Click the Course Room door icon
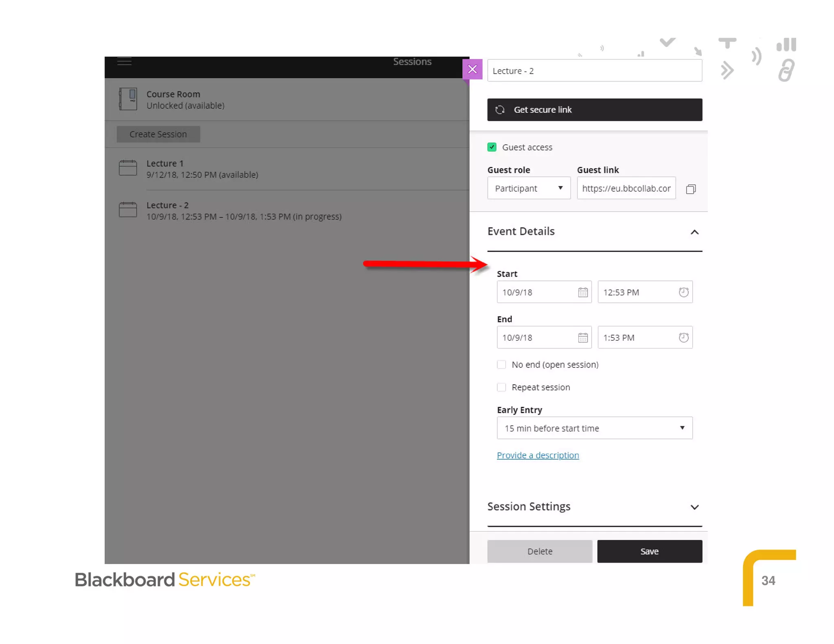This screenshot has width=834, height=644. click(128, 99)
